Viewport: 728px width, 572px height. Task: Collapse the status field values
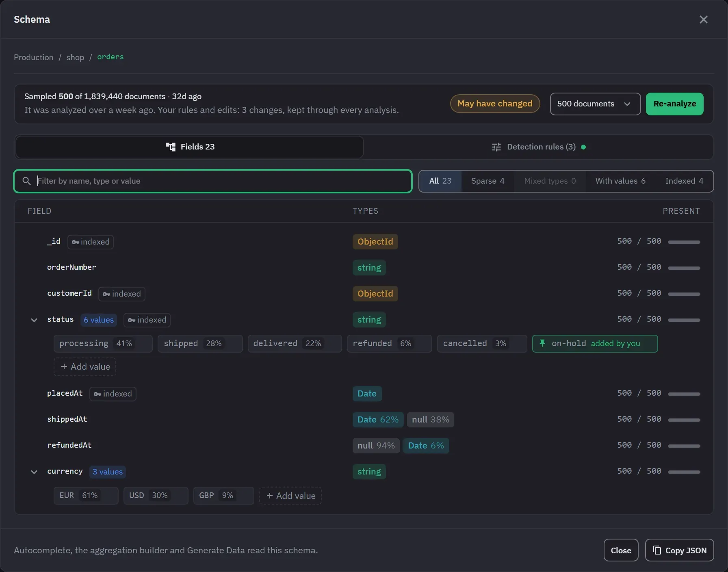click(x=34, y=320)
